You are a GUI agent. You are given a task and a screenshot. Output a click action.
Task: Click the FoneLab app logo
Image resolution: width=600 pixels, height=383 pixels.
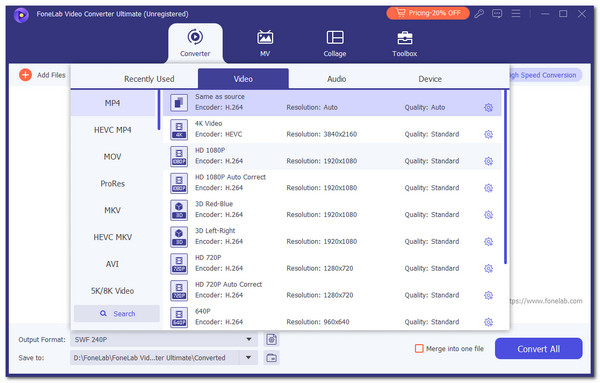[21, 15]
